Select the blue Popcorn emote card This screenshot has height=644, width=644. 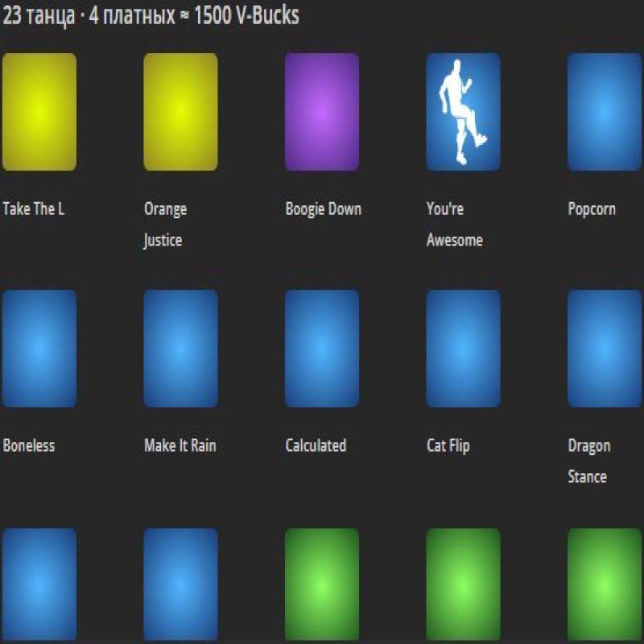pos(605,112)
